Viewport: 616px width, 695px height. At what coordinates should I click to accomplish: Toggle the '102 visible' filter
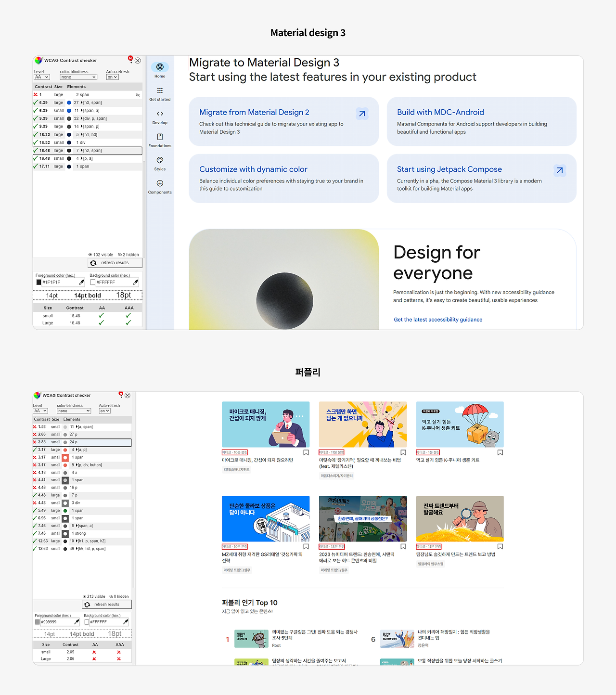click(101, 255)
